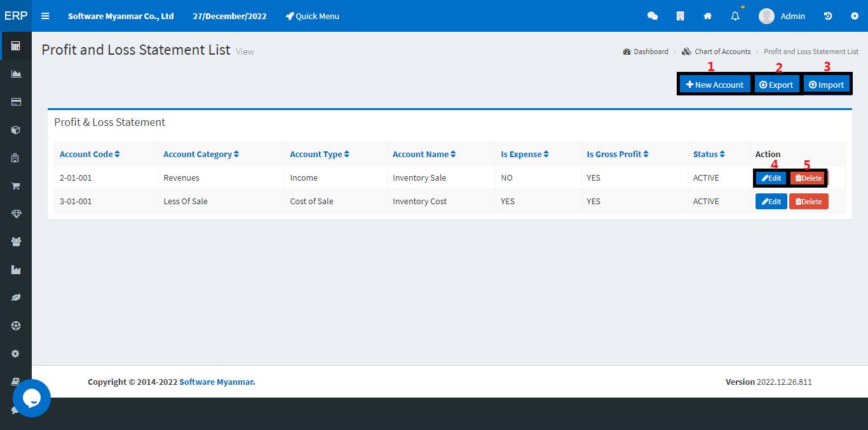Toggle the hamburger sidebar menu
This screenshot has height=430, width=868.
tap(45, 16)
